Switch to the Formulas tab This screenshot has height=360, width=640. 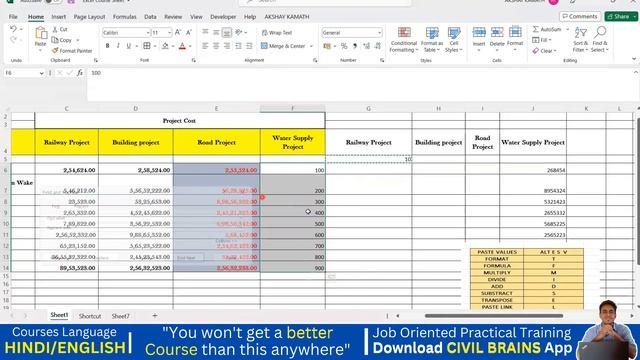[124, 17]
